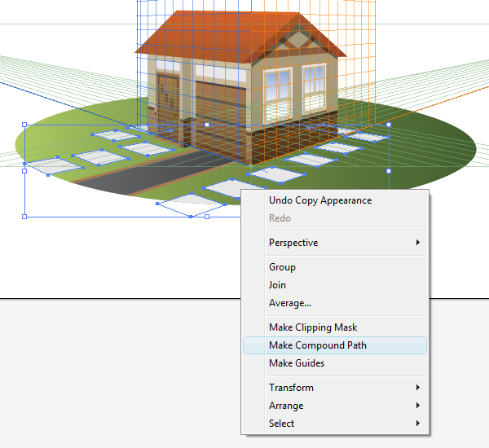Select Group in the context menu
Viewport: 489px width, 448px height.
pyautogui.click(x=335, y=267)
